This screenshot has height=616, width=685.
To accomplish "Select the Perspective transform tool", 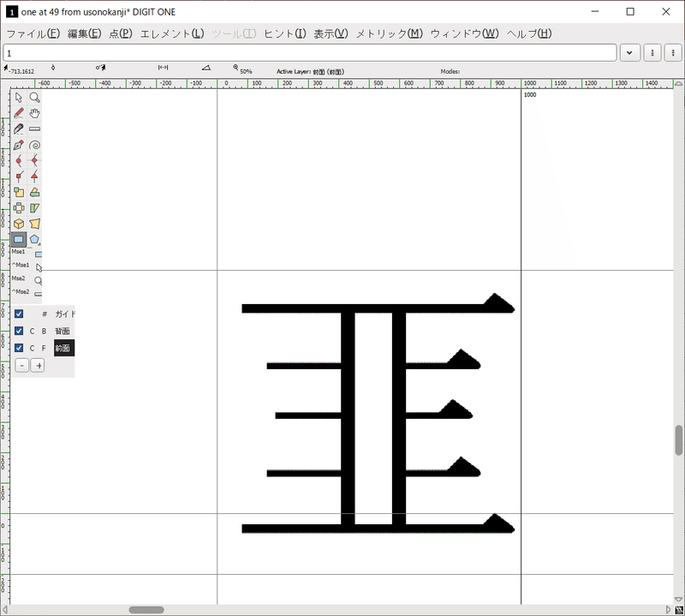I will (34, 224).
